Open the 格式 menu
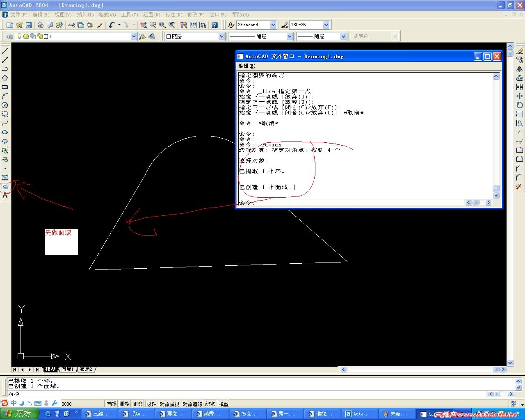The image size is (525, 420). click(107, 14)
